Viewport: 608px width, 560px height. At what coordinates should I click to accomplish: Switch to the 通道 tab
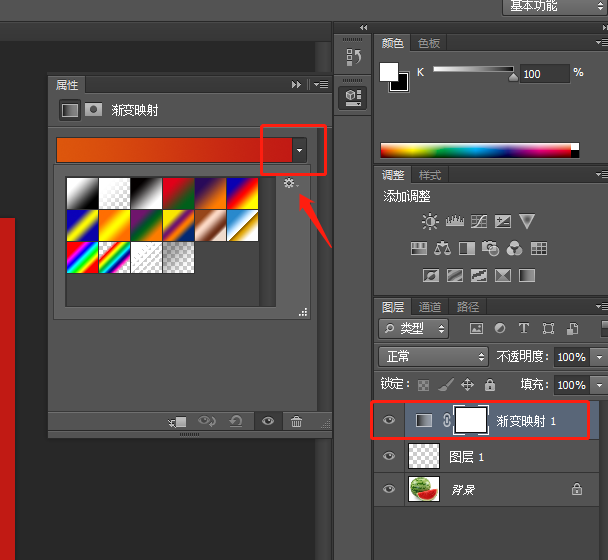coord(430,307)
